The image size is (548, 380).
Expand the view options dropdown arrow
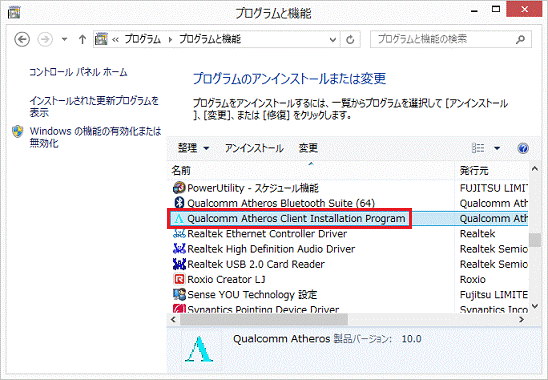coord(497,148)
